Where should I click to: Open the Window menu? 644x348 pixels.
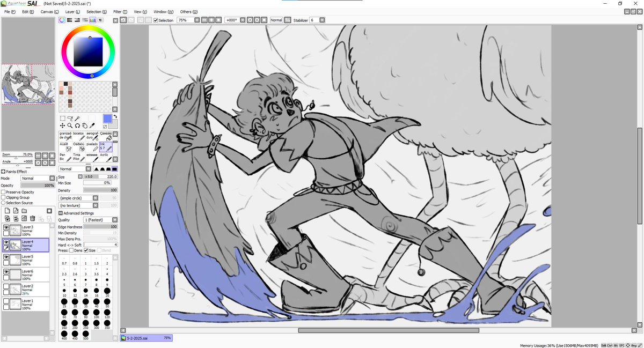163,11
